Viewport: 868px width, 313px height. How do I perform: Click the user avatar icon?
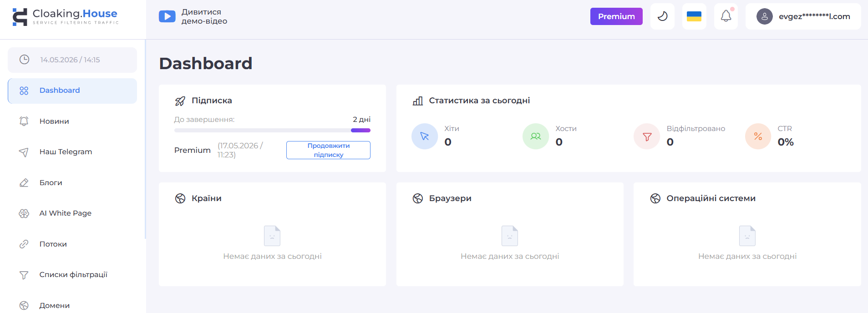click(765, 16)
